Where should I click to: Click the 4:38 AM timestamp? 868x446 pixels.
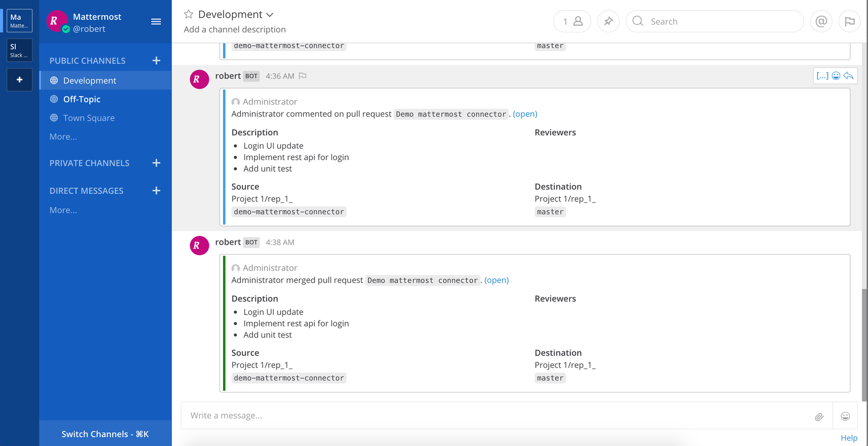coord(280,242)
